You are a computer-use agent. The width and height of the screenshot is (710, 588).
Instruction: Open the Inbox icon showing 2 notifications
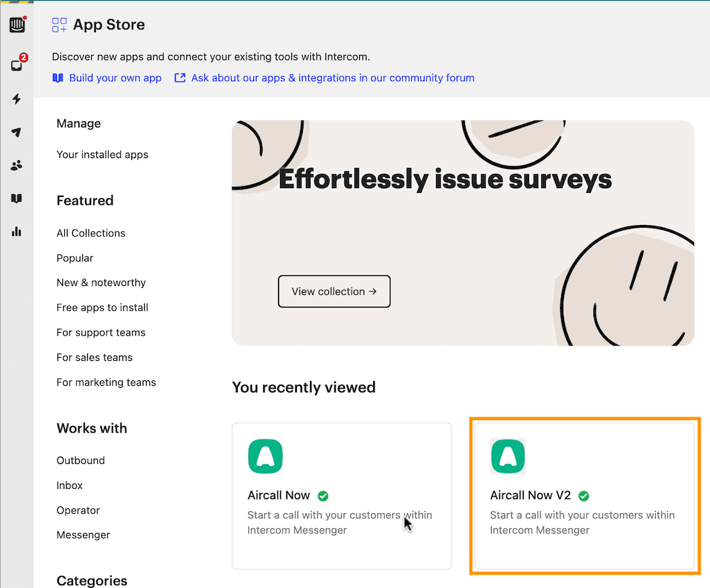pyautogui.click(x=17, y=66)
